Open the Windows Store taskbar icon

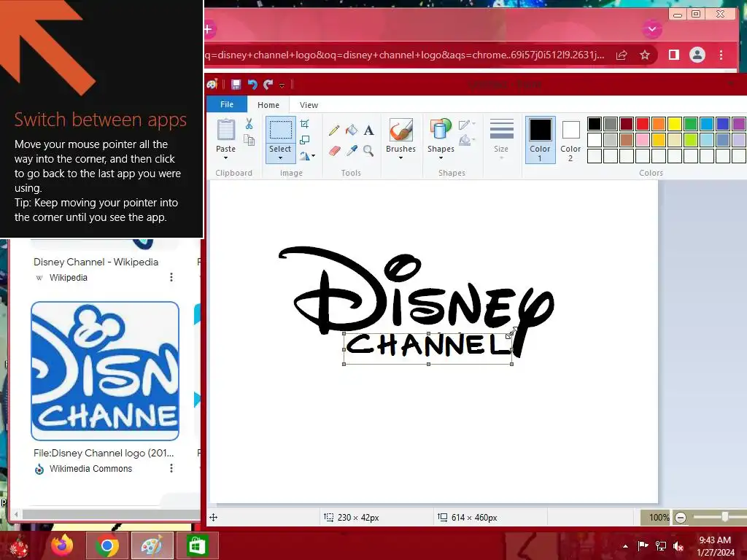[x=197, y=545]
